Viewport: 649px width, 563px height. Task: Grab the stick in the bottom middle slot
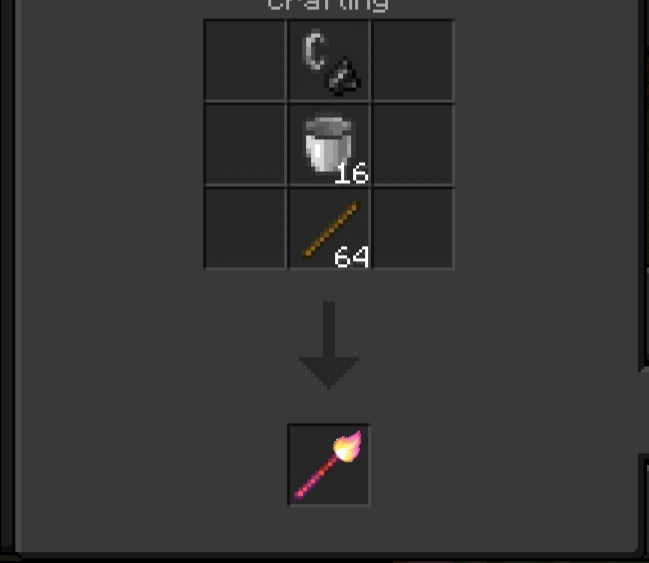click(x=332, y=229)
